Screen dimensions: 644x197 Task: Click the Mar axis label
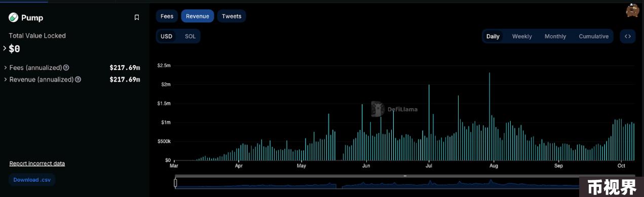click(174, 166)
